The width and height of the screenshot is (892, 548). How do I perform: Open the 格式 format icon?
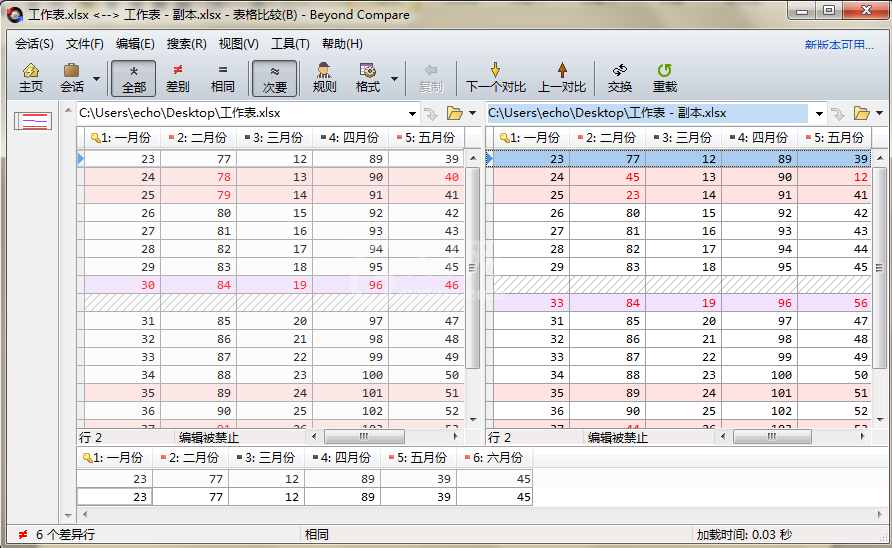(367, 78)
